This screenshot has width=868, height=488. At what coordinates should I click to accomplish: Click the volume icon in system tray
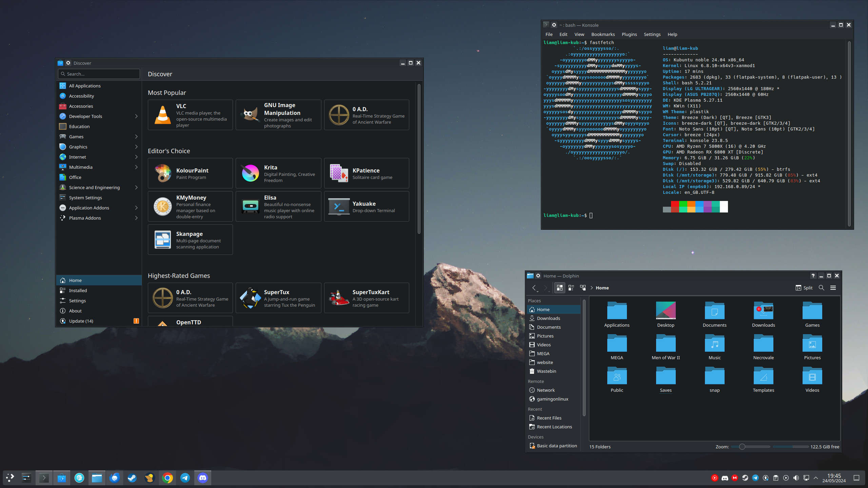click(796, 478)
